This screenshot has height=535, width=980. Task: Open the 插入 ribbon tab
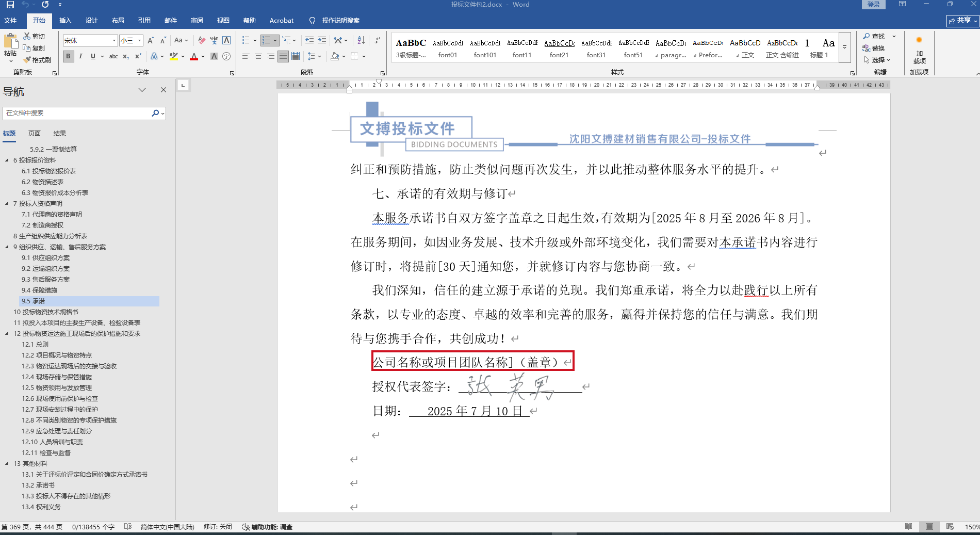coord(65,21)
